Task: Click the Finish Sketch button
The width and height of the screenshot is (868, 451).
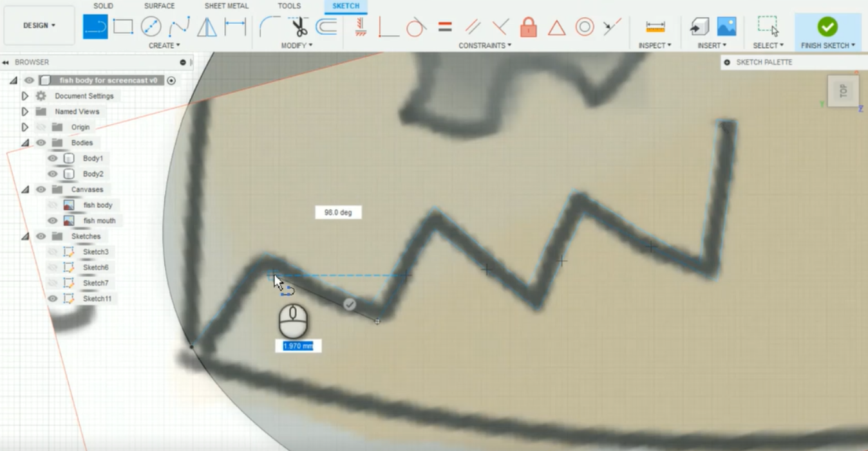Action: pos(827,31)
